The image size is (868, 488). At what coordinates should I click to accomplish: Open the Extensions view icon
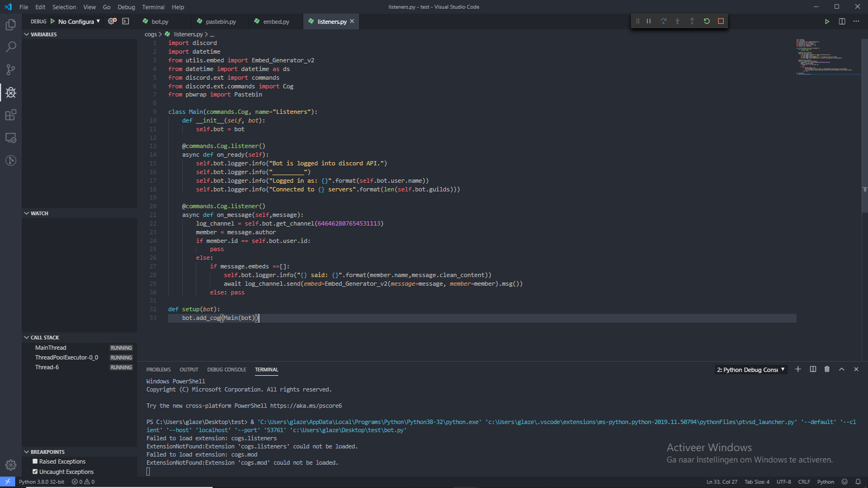(x=11, y=115)
